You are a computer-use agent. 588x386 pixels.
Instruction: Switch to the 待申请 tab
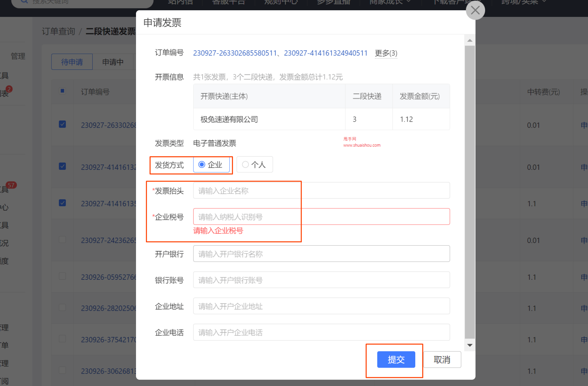72,62
